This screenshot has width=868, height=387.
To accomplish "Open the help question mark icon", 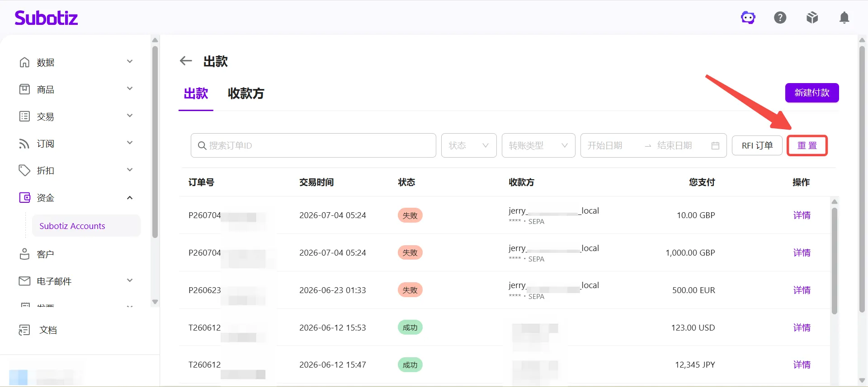I will tap(780, 18).
